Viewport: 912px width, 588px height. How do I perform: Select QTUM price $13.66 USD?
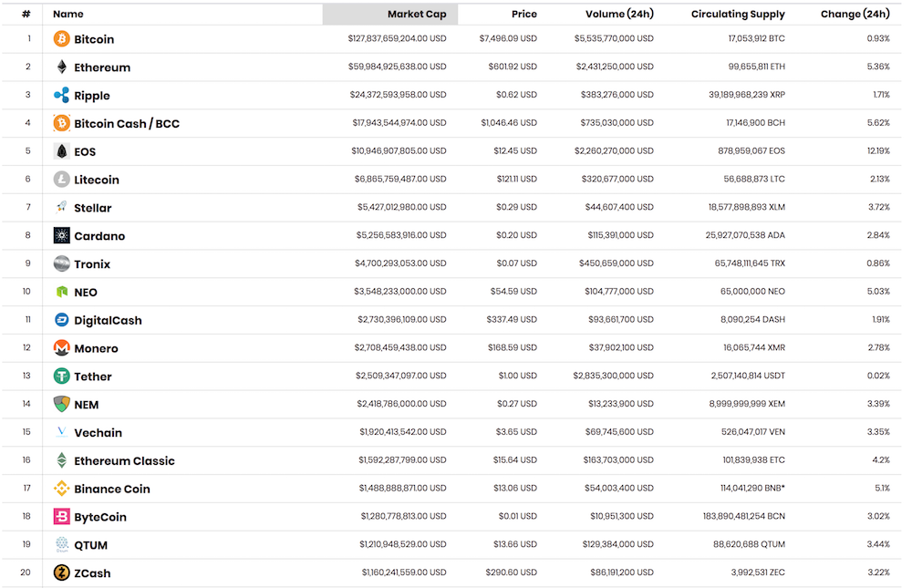(x=515, y=544)
